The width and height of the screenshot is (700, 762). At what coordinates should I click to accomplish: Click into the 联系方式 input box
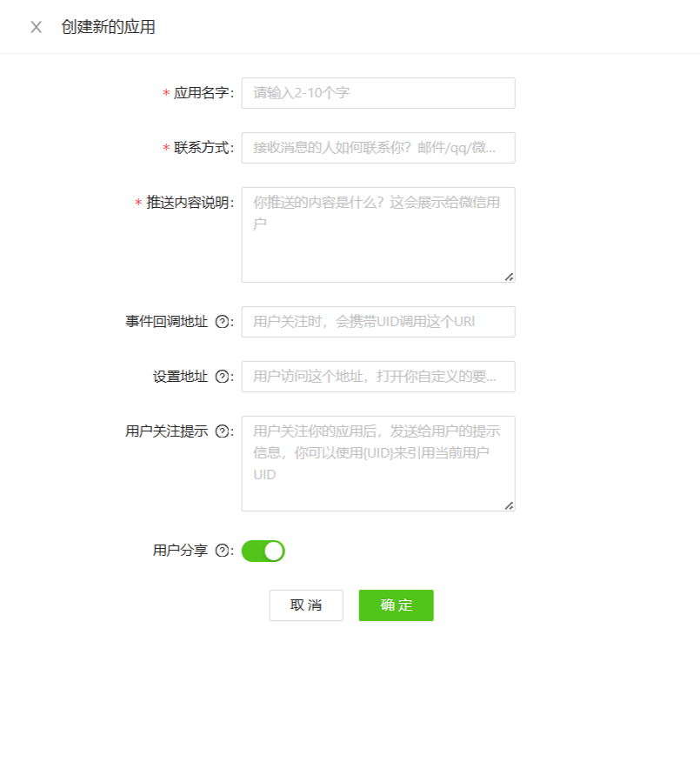coord(378,148)
